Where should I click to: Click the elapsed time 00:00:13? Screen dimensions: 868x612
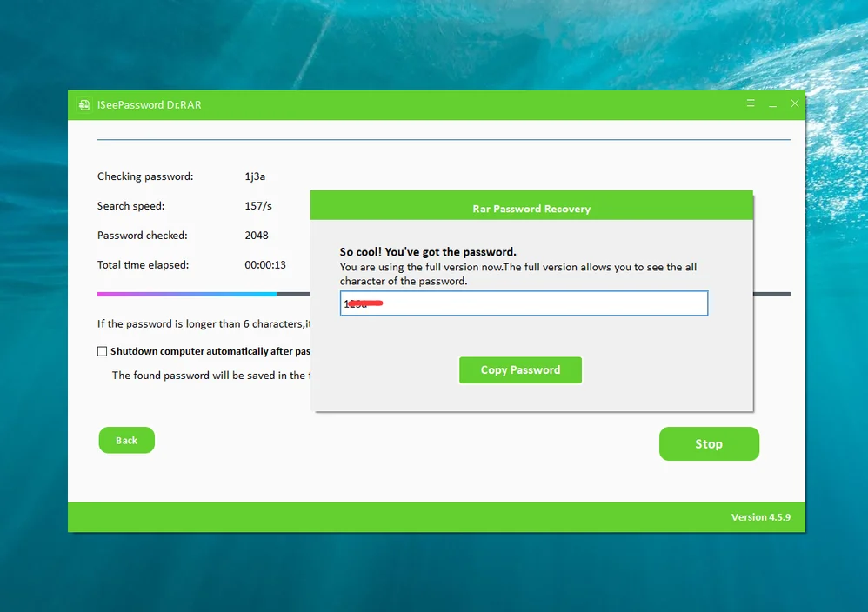tap(265, 265)
